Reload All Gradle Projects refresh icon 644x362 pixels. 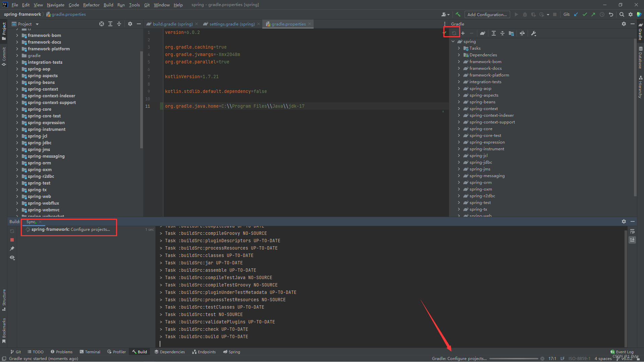coord(454,33)
